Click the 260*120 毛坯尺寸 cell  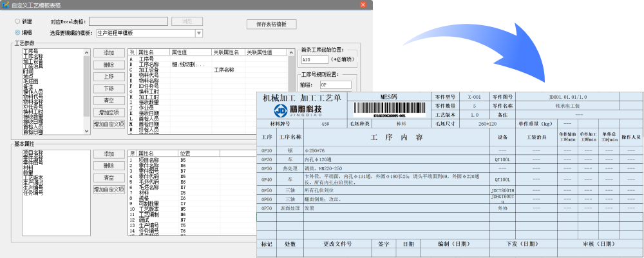pos(488,123)
